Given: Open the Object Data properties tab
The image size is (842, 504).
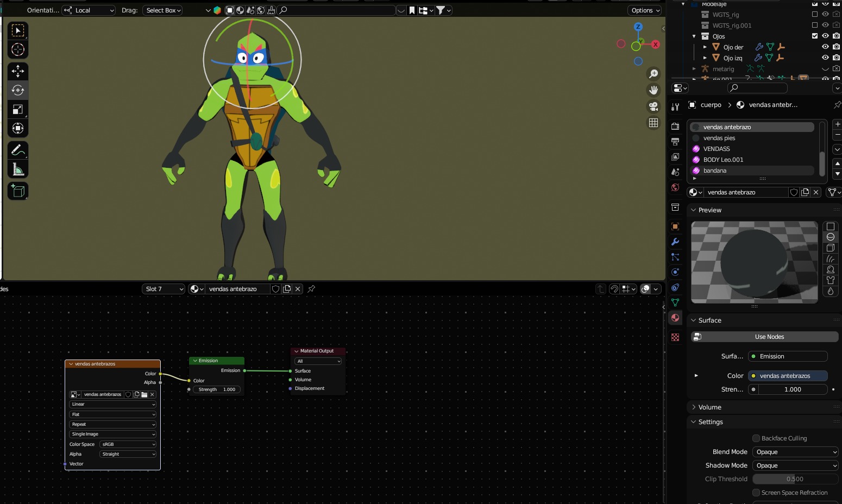Looking at the screenshot, I should pyautogui.click(x=675, y=303).
